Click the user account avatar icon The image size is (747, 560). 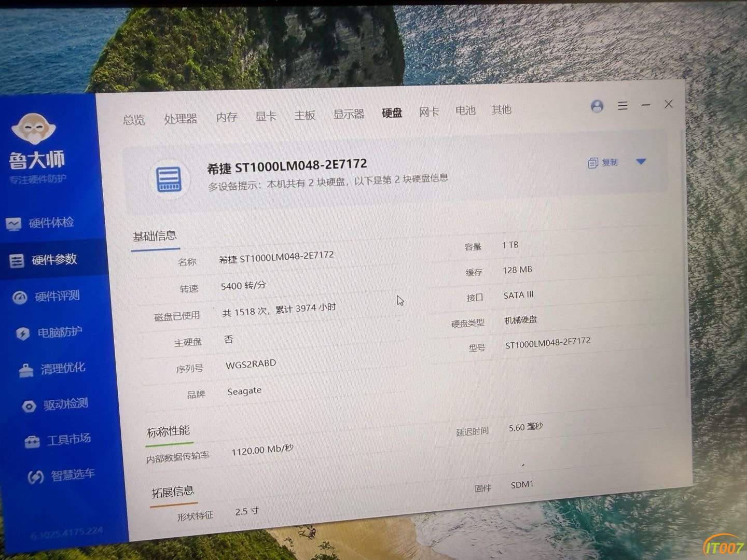(597, 106)
